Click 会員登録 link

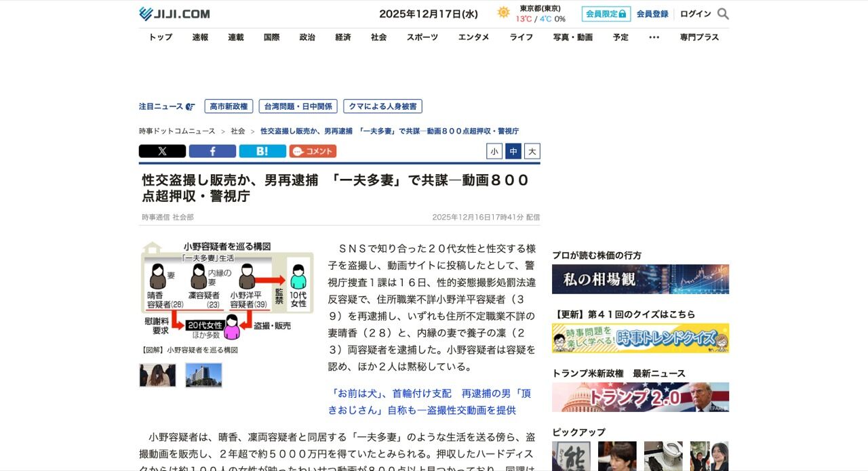coord(652,14)
